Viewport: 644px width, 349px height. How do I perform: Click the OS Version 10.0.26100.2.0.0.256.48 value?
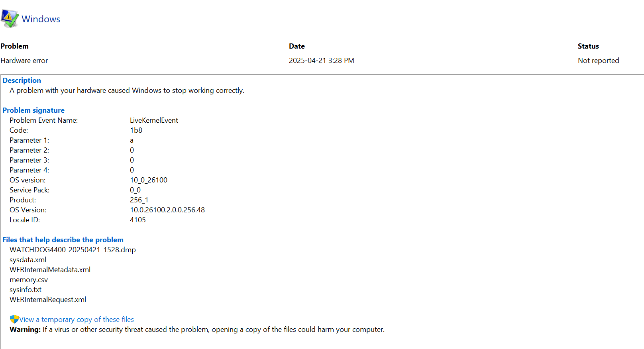167,210
